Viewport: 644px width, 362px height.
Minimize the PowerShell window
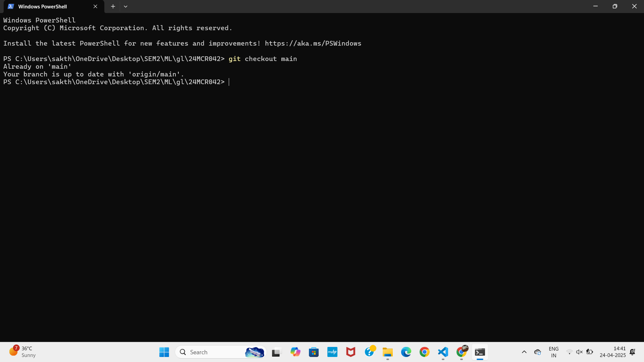tap(595, 6)
